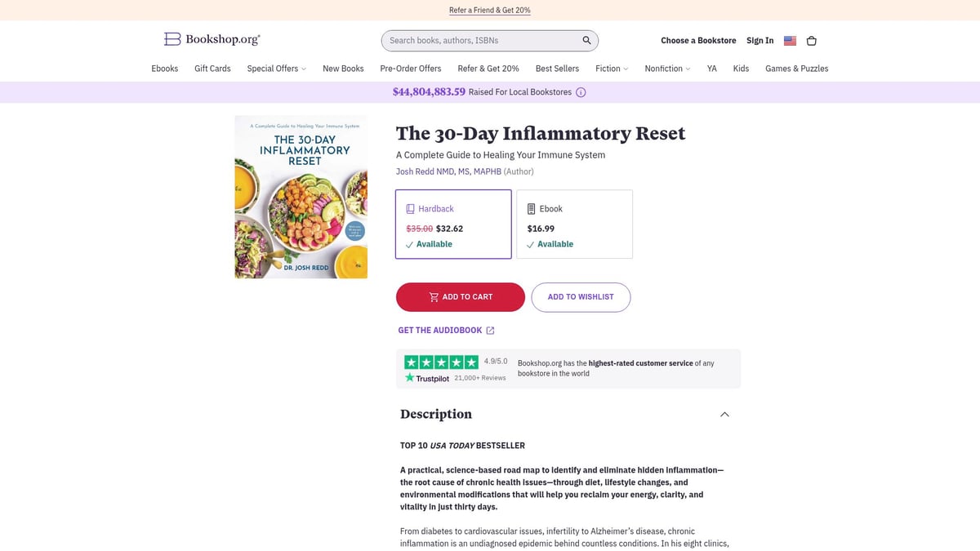Open the Refer a Friend & Get 20% link

[x=489, y=10]
